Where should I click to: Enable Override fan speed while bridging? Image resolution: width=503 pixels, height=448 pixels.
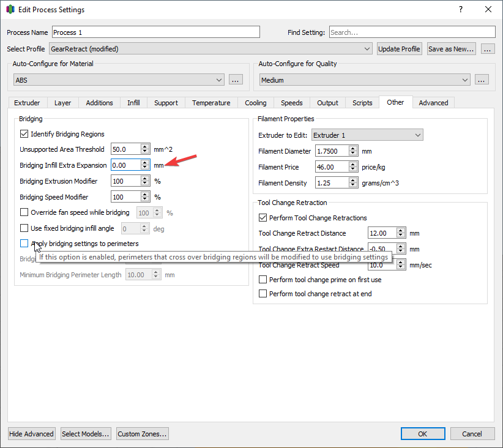(24, 212)
